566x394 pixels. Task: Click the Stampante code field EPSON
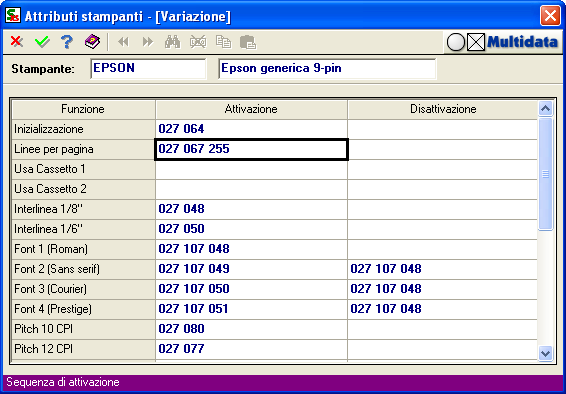(148, 69)
